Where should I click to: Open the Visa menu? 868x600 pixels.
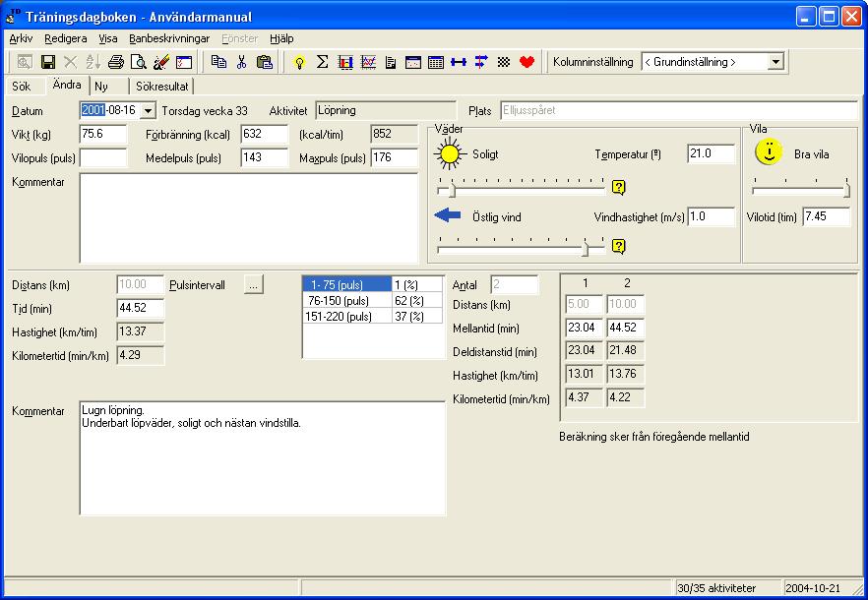click(x=108, y=38)
